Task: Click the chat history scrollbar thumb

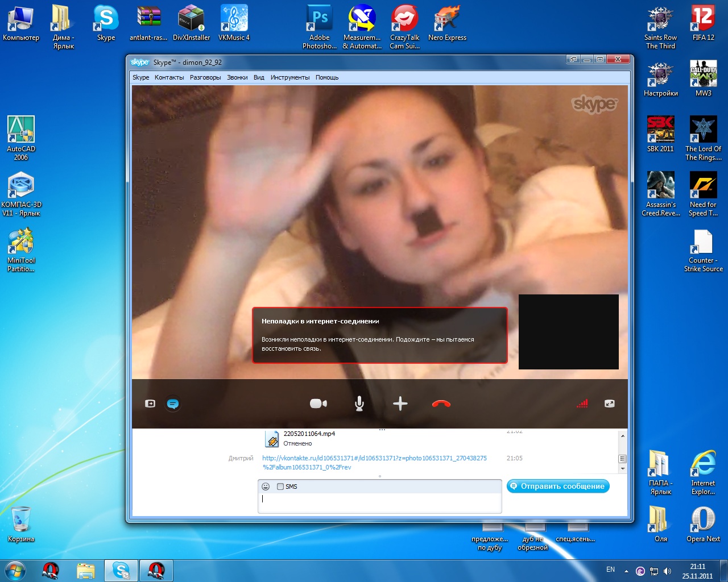Action: point(623,458)
